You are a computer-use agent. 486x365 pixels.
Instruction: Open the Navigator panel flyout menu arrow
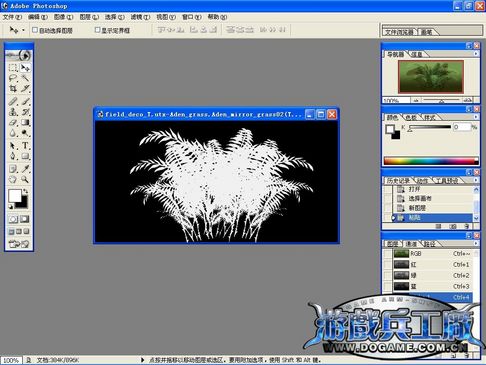[476, 54]
